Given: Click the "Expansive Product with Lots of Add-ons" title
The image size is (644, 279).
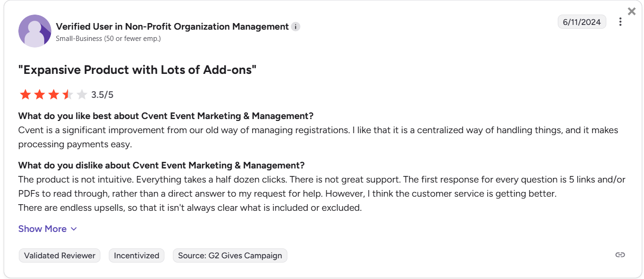Looking at the screenshot, I should [x=137, y=70].
